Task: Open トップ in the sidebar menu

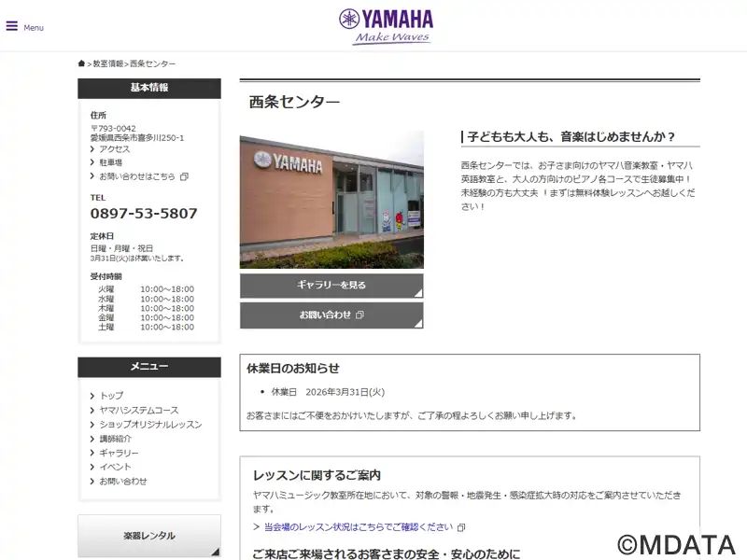Action: point(111,396)
